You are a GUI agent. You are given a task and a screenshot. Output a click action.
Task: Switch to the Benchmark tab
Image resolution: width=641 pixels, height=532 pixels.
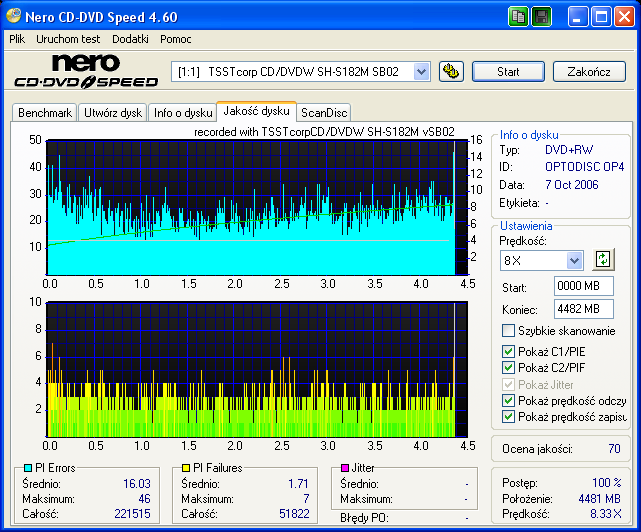pos(45,113)
